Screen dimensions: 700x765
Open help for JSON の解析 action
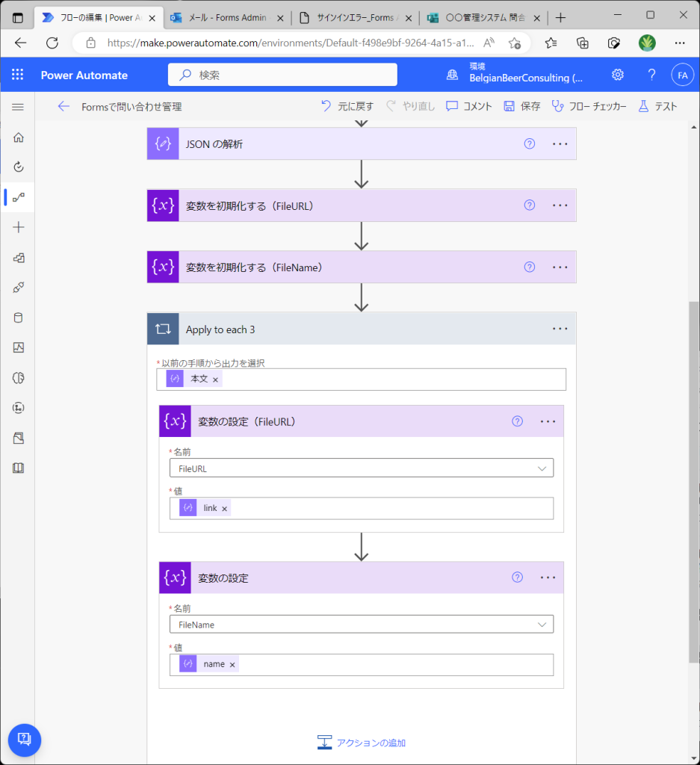tap(529, 144)
